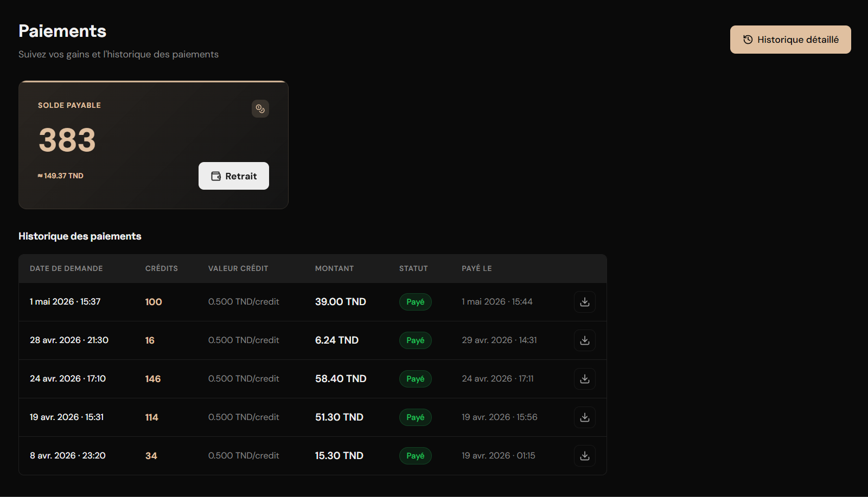The image size is (868, 497).
Task: Click paid date 24 avr. 2026 · 17:11
Action: (497, 379)
